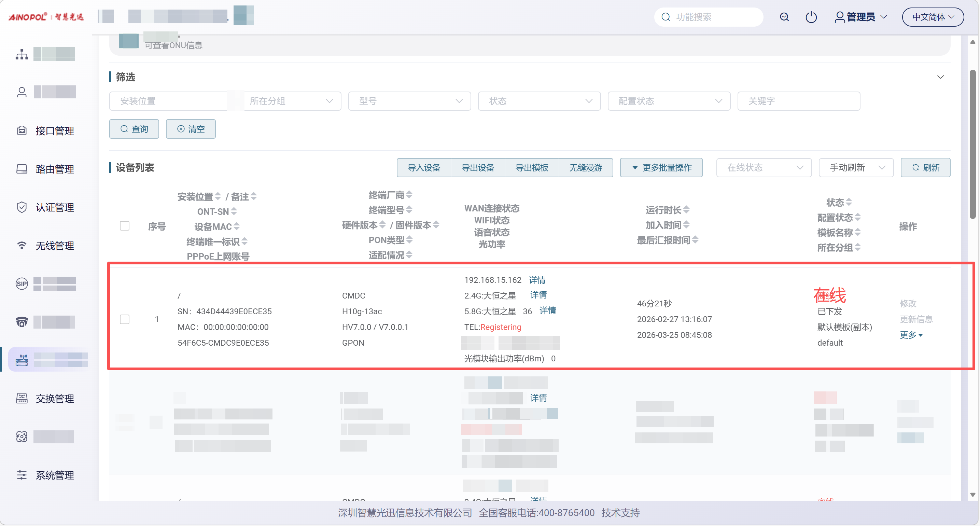Open 管理员 user menu
The width and height of the screenshot is (980, 526).
point(860,17)
